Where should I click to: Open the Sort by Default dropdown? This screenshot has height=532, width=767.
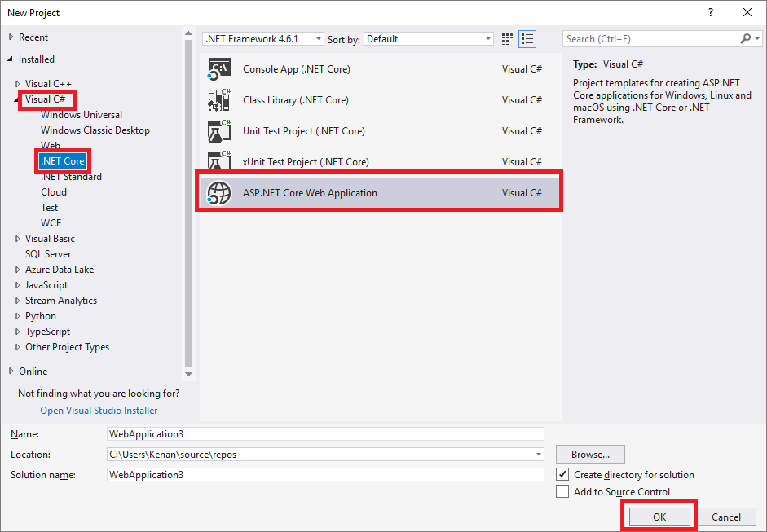click(x=429, y=39)
